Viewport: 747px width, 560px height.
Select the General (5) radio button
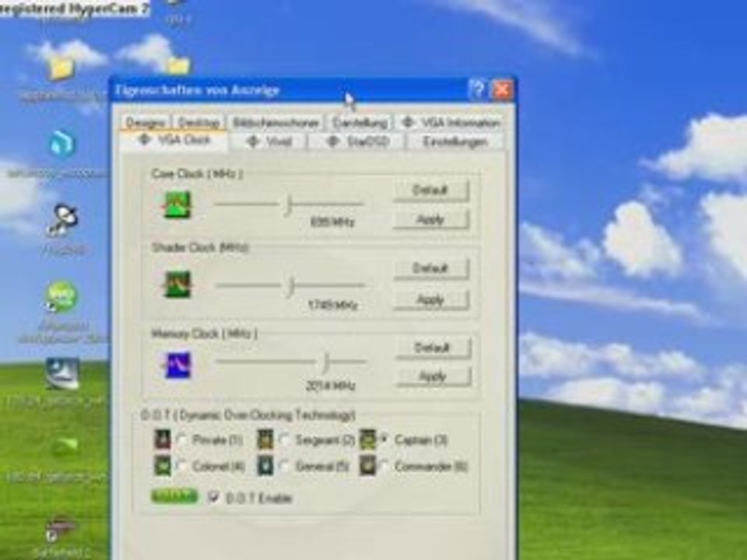coord(285,466)
